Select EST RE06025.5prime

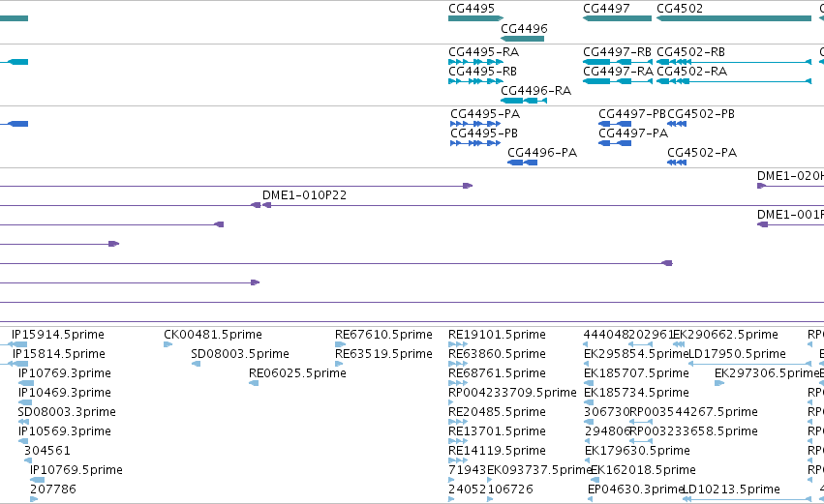point(297,373)
